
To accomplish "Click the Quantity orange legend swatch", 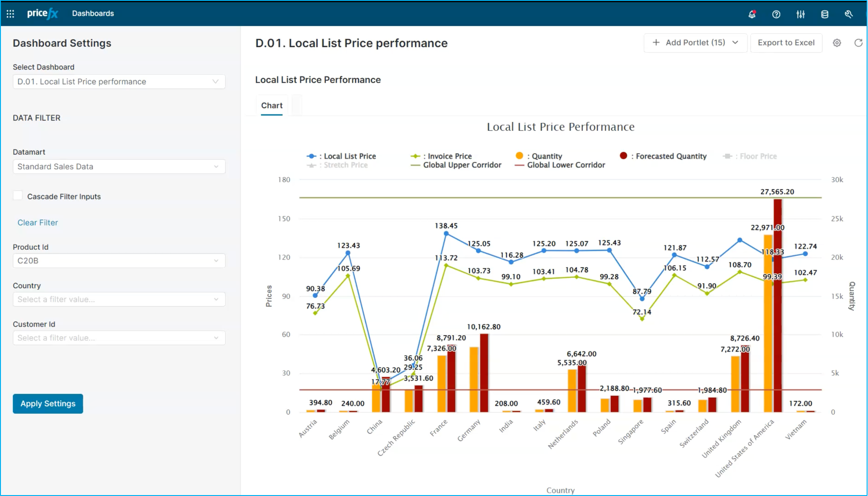I will pyautogui.click(x=519, y=156).
